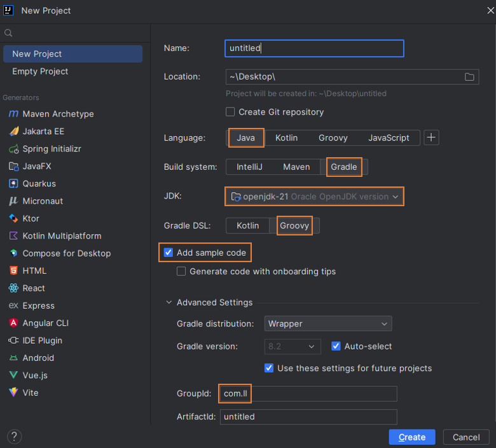Image resolution: width=496 pixels, height=448 pixels.
Task: Open the JDK openjdk-21 dropdown
Action: click(314, 197)
